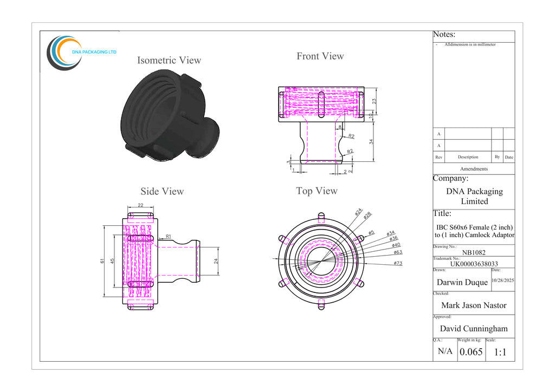Click the IBC S60x6 Female title text
555x392 pixels.
(x=475, y=231)
